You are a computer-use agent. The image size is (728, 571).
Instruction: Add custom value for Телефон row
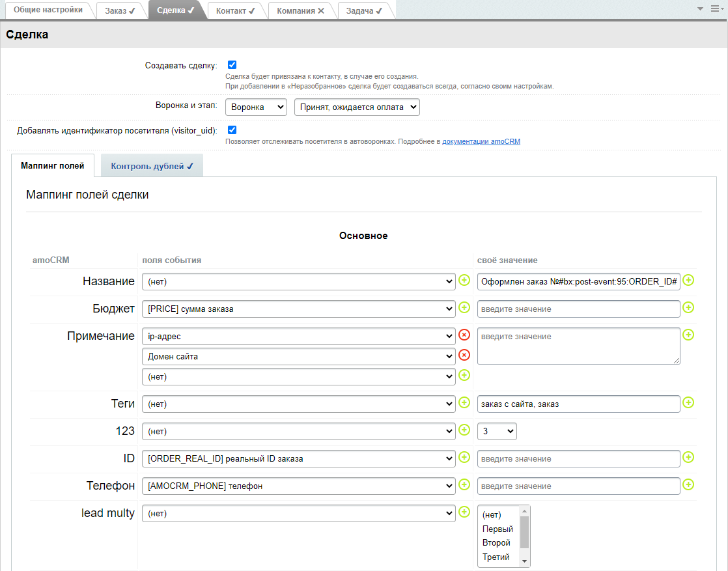click(688, 485)
